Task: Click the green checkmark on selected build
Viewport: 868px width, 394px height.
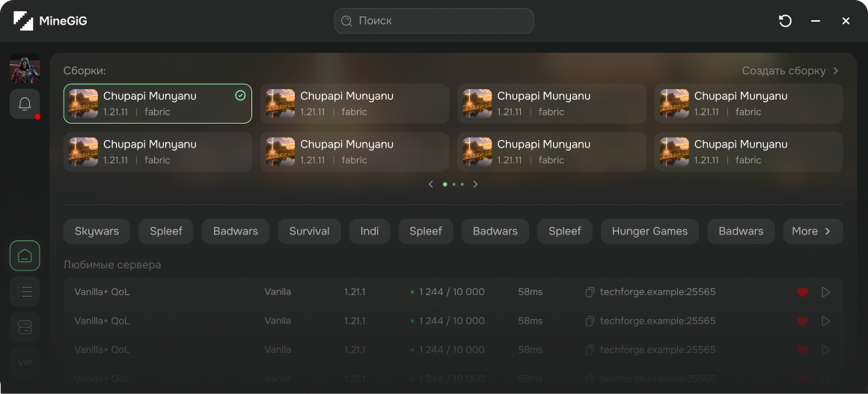Action: coord(240,96)
